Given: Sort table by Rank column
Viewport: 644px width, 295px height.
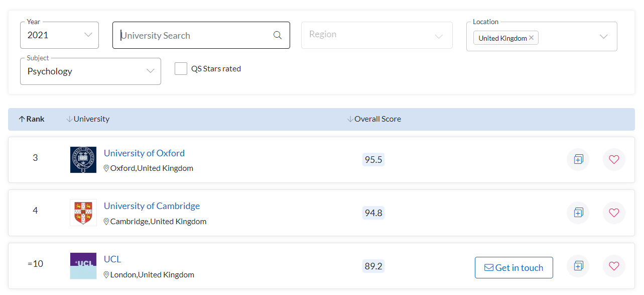Looking at the screenshot, I should pos(32,119).
